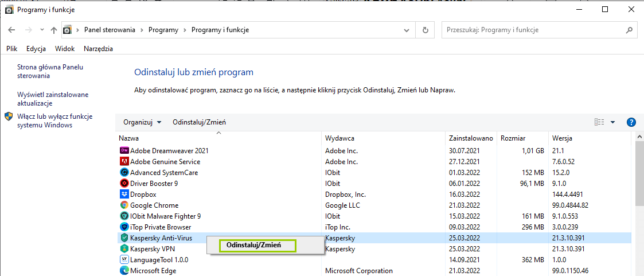Image resolution: width=644 pixels, height=276 pixels.
Task: Select the Kaspersky VPN row name
Action: [153, 248]
